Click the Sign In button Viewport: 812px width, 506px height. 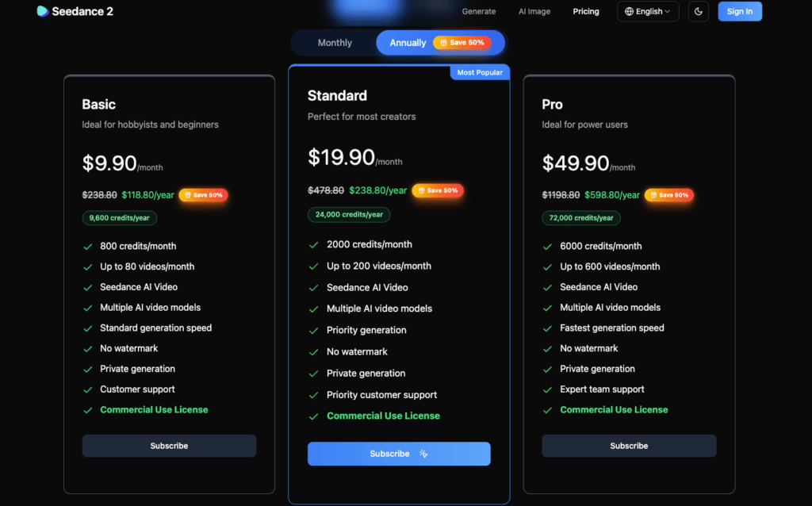(740, 11)
